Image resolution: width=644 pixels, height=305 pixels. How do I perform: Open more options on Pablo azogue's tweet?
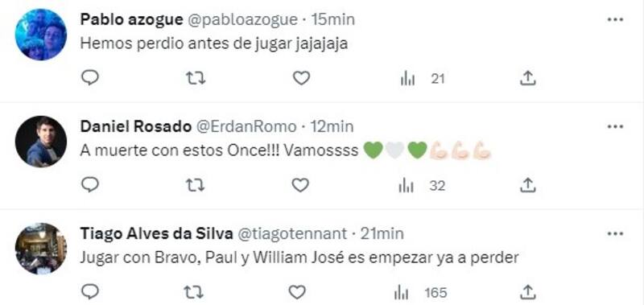(615, 19)
